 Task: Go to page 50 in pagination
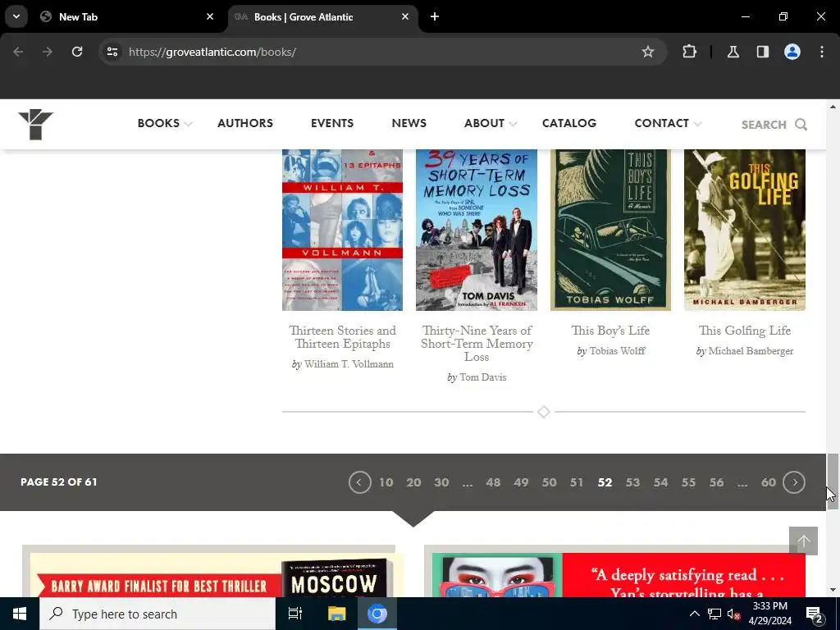click(549, 482)
